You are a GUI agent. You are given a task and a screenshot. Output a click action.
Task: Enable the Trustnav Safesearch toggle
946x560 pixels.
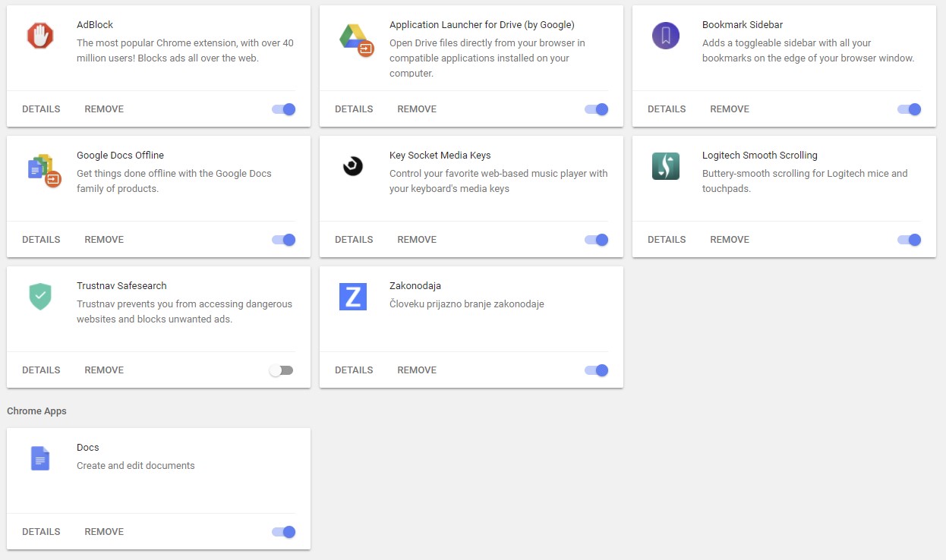point(281,370)
